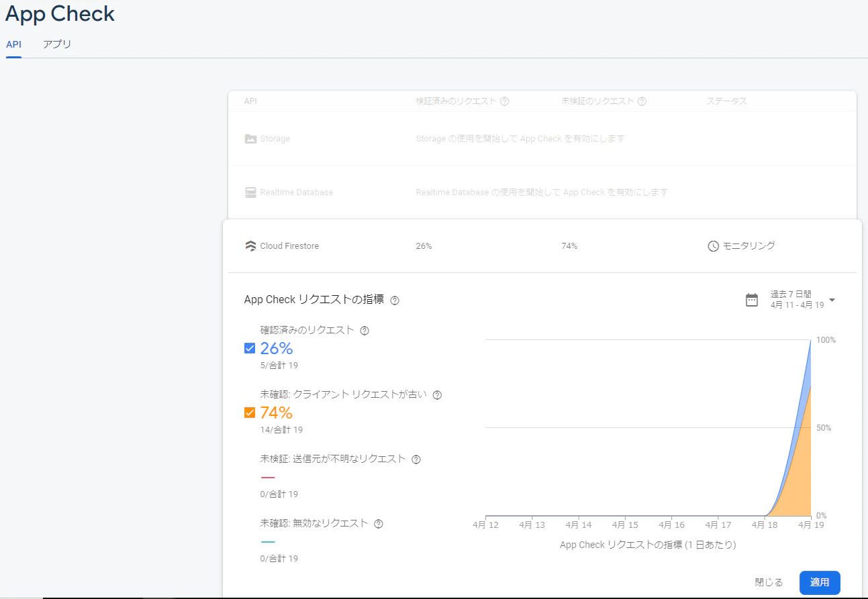
Task: Click the large blue 26% metric value
Action: point(277,348)
